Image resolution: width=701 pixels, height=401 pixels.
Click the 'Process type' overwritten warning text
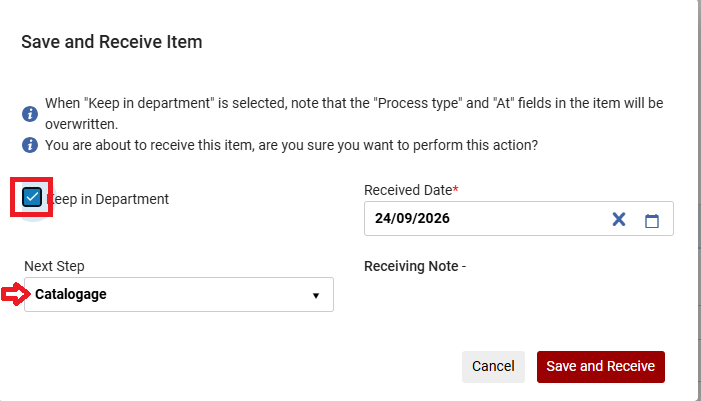click(354, 114)
